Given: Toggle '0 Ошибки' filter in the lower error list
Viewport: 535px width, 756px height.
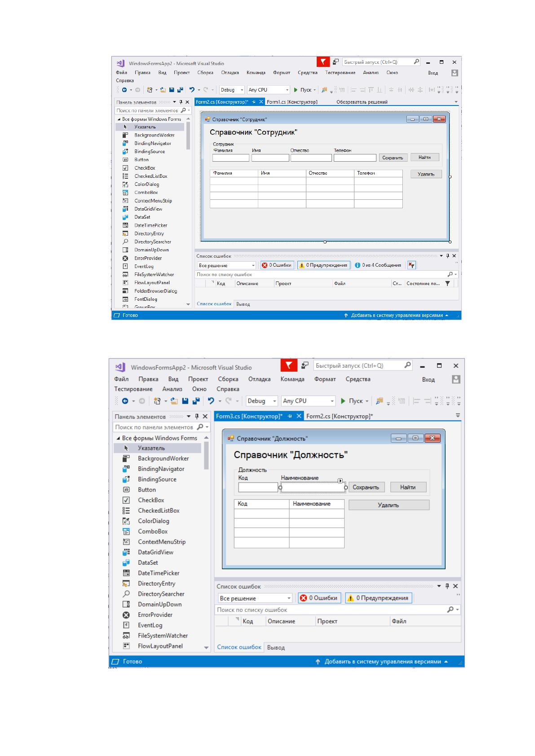Looking at the screenshot, I should point(318,598).
